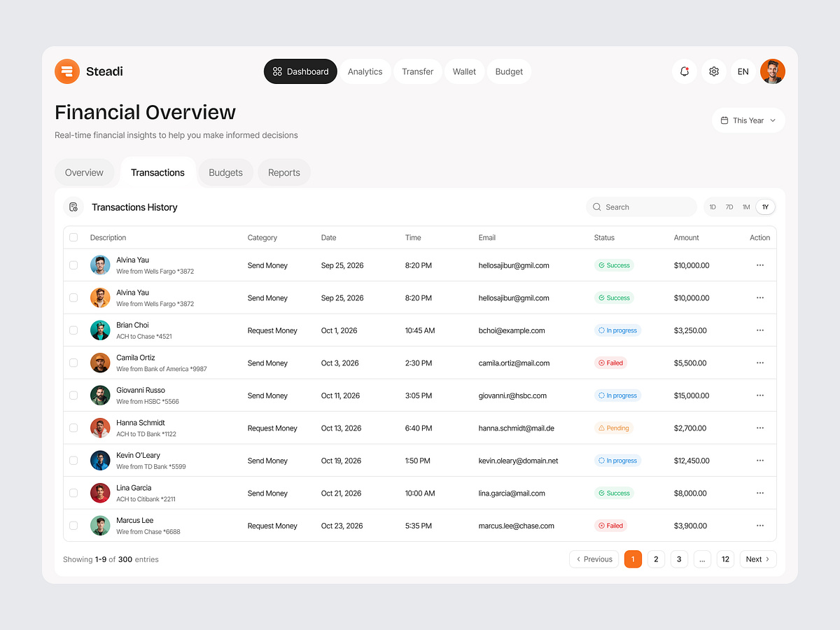Click Giovanni Russo's avatar
The width and height of the screenshot is (840, 630).
pos(100,395)
